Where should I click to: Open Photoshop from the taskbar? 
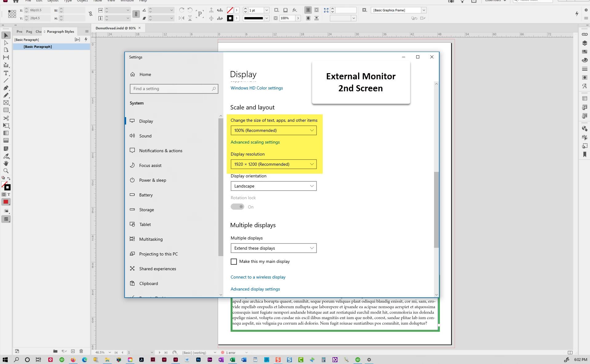[x=198, y=360]
